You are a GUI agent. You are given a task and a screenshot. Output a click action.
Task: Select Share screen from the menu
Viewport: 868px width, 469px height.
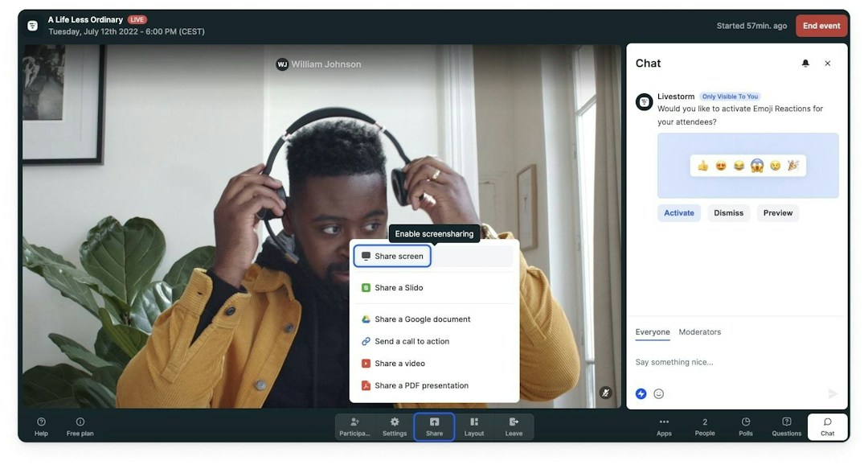(x=392, y=256)
